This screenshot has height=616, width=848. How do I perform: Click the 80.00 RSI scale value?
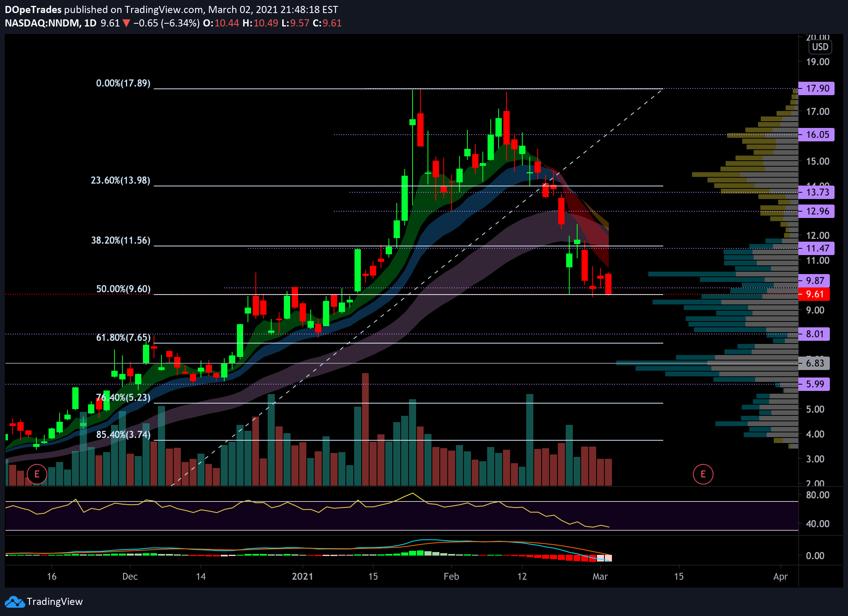tap(818, 495)
